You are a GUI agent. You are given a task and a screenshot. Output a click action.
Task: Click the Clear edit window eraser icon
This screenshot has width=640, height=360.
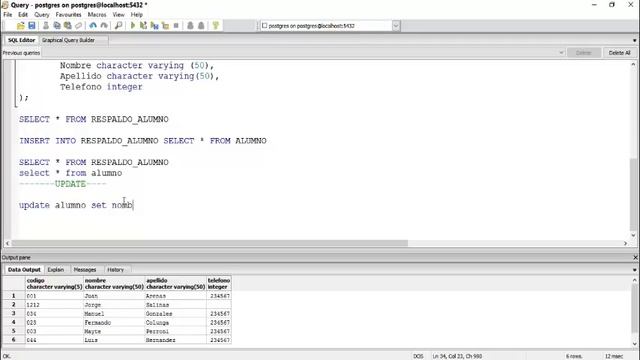pos(78,26)
